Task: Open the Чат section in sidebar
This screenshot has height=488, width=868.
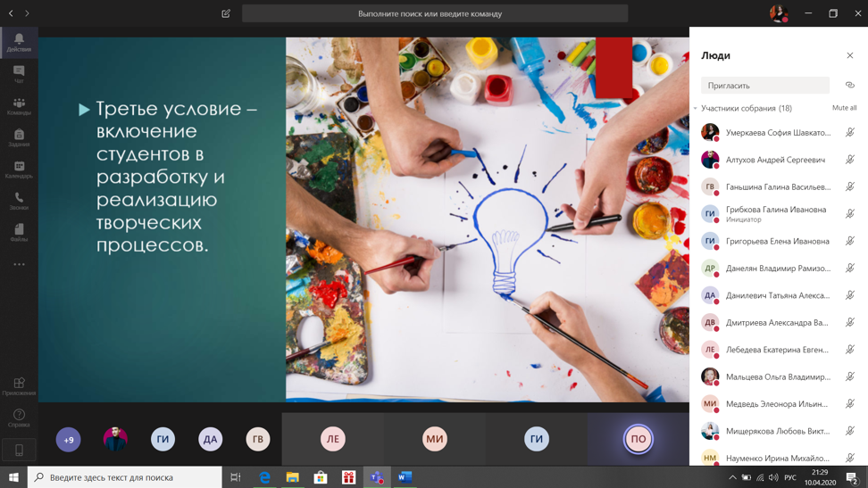Action: point(19,73)
